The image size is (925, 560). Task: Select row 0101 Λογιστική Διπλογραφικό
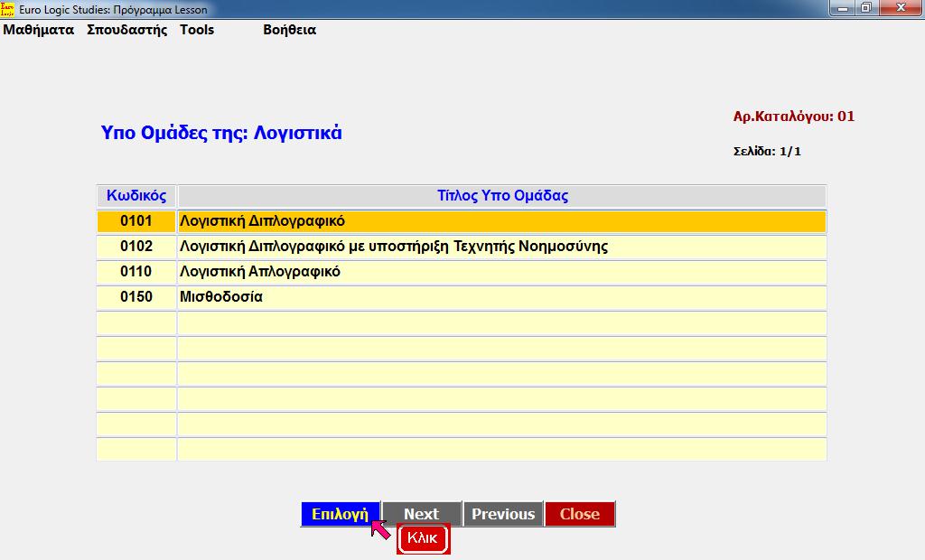pos(361,220)
